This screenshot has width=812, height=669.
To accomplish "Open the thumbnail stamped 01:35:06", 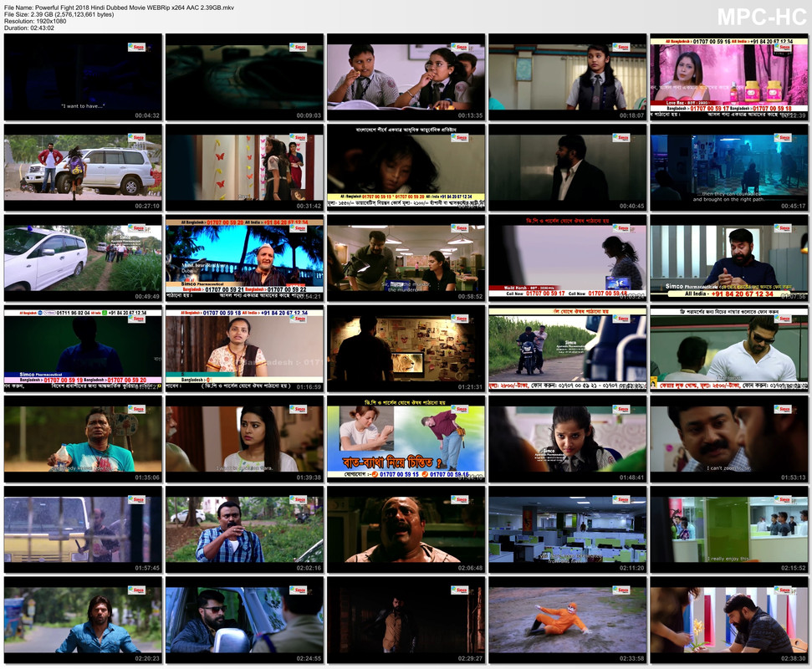I will coord(83,439).
